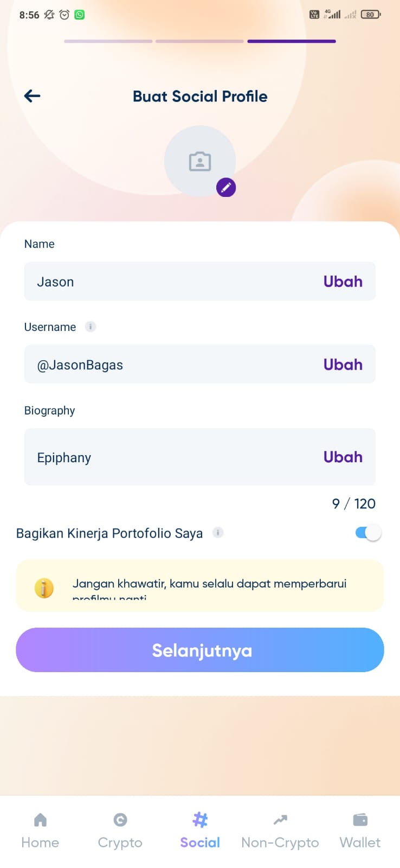
Task: Click the third purple progress step bar
Action: click(x=292, y=41)
